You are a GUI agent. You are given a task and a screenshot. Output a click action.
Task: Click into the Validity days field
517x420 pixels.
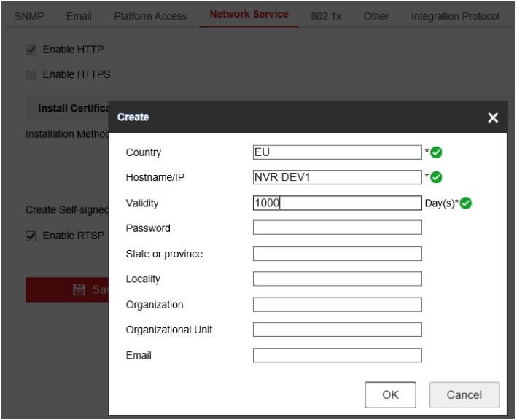pos(337,203)
